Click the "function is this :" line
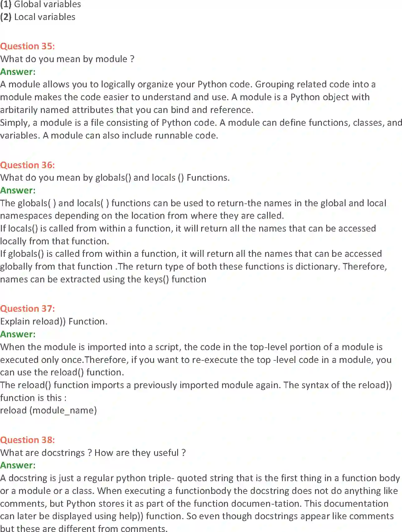Screen dimensions: 402x532 [x=33, y=398]
